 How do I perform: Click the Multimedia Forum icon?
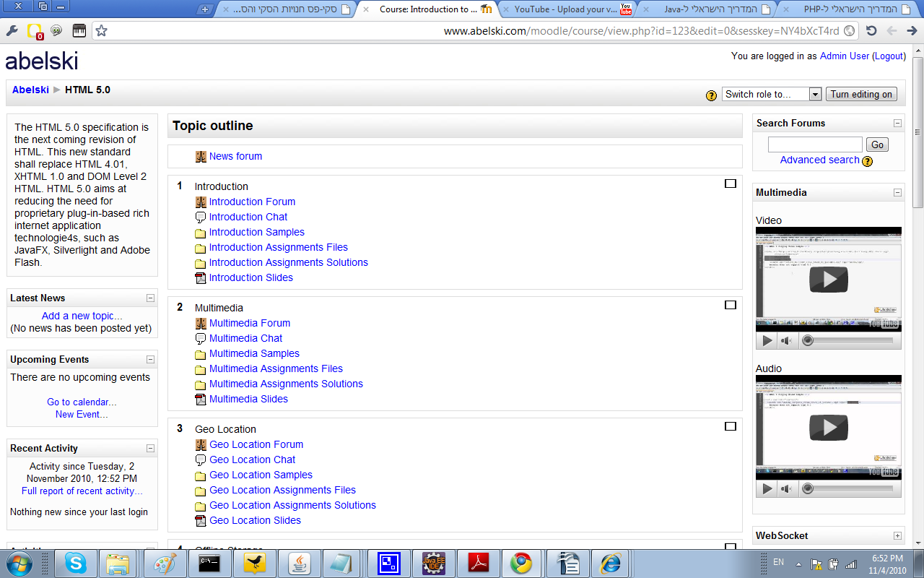(201, 323)
